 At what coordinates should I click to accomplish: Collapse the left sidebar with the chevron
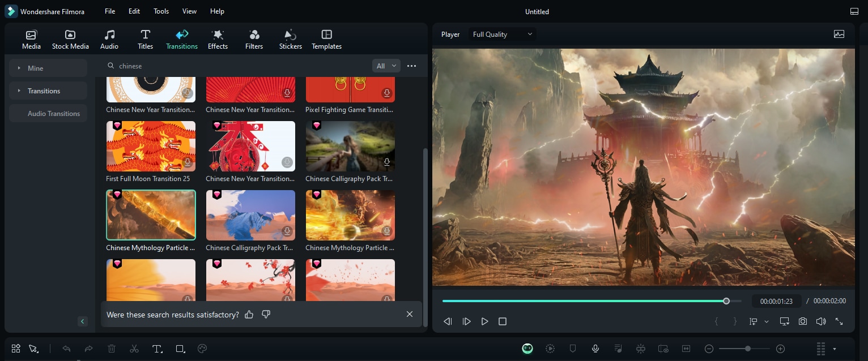(82, 321)
